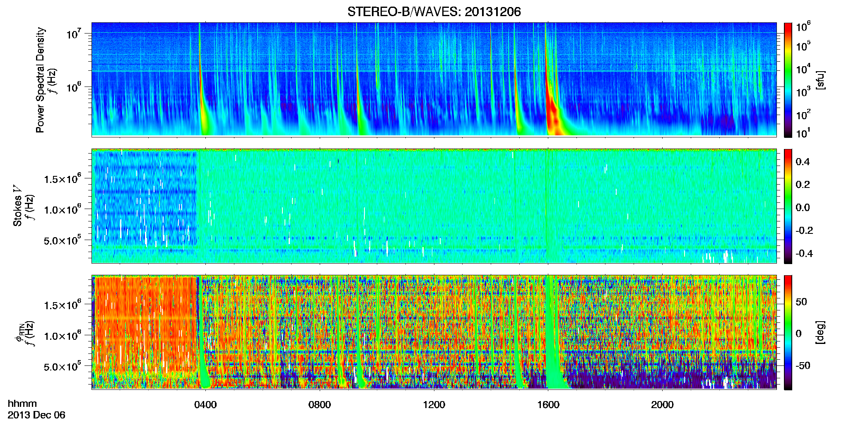The height and width of the screenshot is (447, 868).
Task: Click the 10^6 label on sfu colorbar
Action: 803,27
